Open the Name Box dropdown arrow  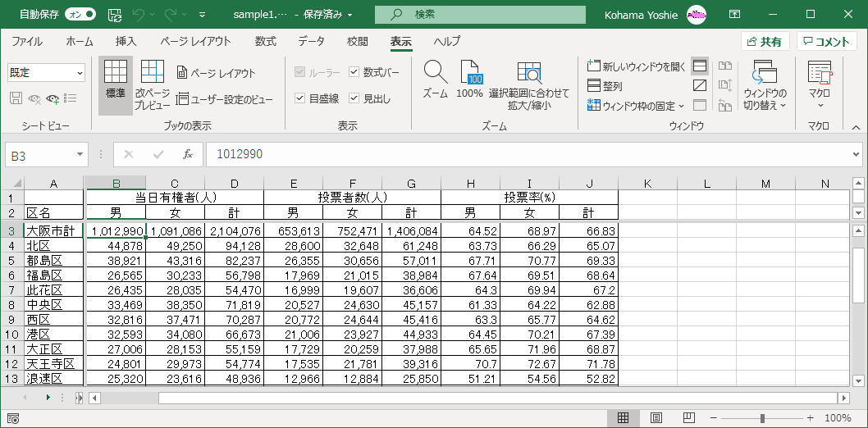[x=80, y=156]
